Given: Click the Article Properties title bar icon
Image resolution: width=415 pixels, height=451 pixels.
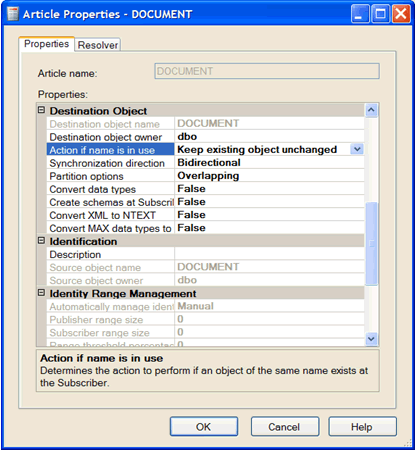Looking at the screenshot, I should pyautogui.click(x=13, y=14).
